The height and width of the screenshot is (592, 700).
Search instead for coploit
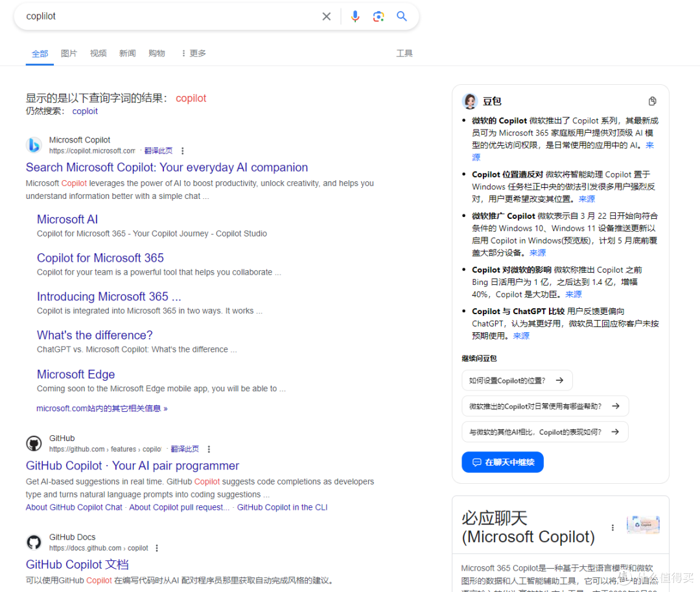click(85, 111)
